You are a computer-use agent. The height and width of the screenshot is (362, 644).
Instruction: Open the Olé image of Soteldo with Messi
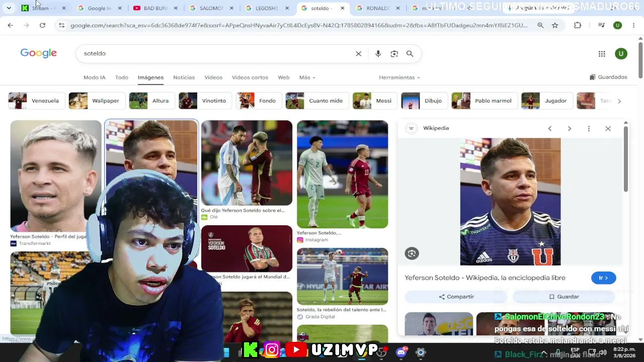click(x=247, y=163)
